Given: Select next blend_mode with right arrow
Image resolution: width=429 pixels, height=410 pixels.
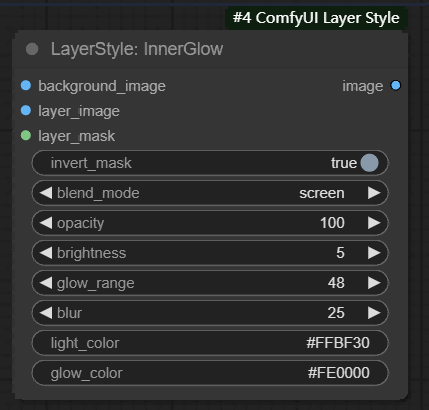Looking at the screenshot, I should tap(374, 193).
